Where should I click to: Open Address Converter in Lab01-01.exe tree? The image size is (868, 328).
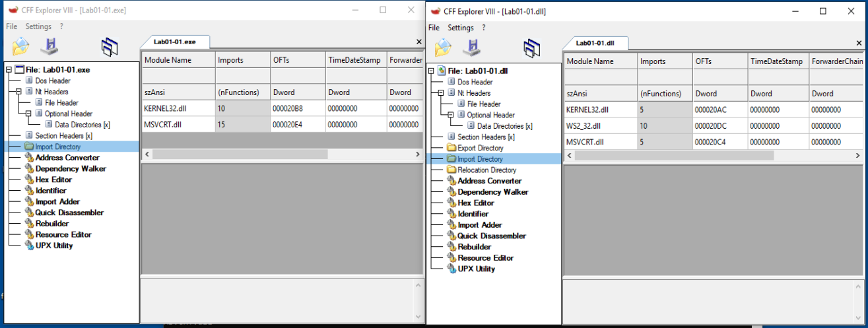point(67,158)
